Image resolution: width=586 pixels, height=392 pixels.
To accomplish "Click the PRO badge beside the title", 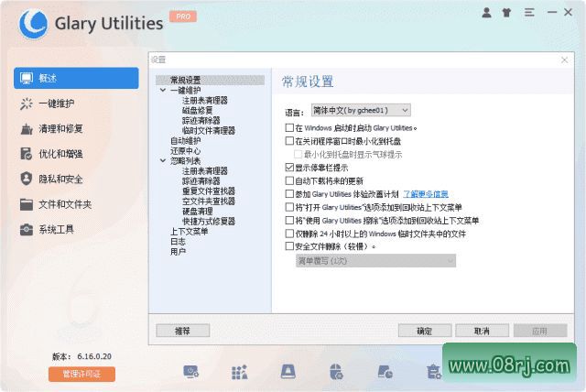I will click(x=183, y=16).
